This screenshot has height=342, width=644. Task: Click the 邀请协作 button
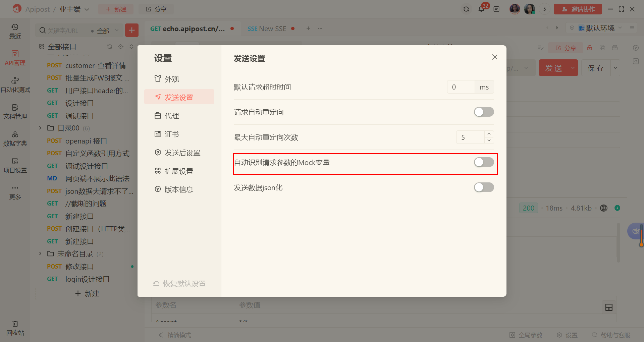pos(578,9)
